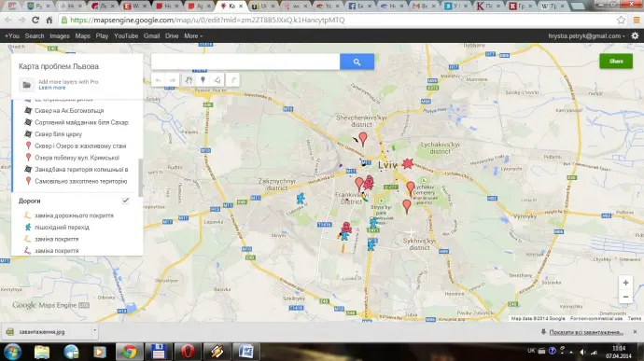This screenshot has width=644, height=361.
Task: Select Озера поблизу вул. Кримської item
Action: point(77,158)
